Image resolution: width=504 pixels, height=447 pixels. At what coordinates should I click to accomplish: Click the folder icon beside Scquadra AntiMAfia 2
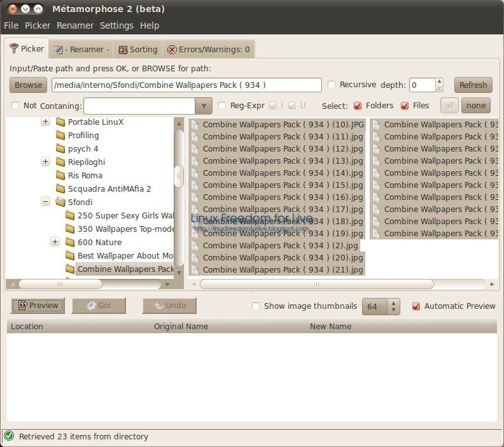click(60, 188)
